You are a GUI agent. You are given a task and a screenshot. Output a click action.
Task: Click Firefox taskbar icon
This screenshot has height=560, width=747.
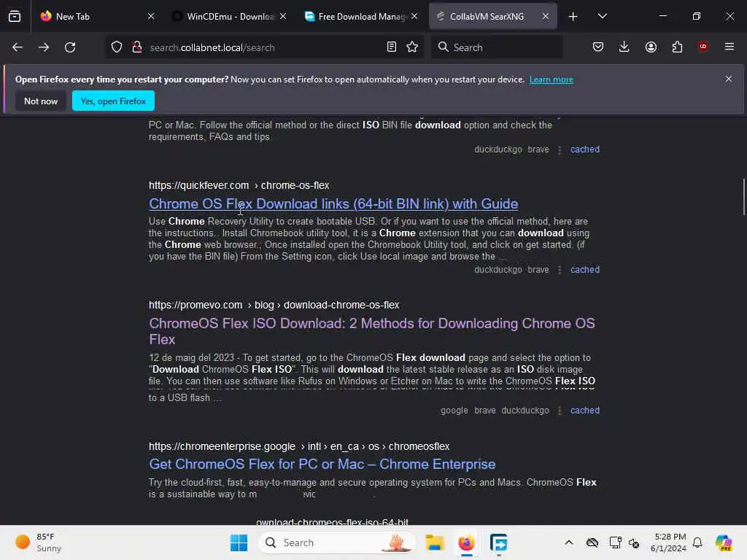pos(466,542)
